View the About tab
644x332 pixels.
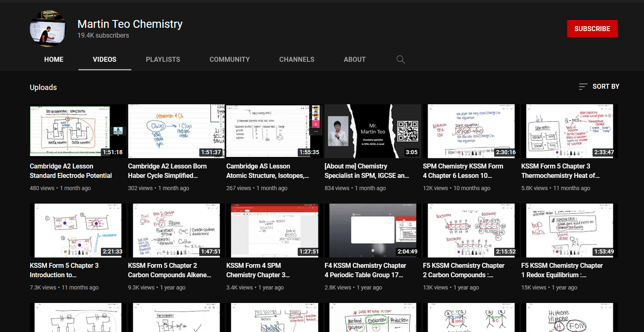(x=354, y=60)
